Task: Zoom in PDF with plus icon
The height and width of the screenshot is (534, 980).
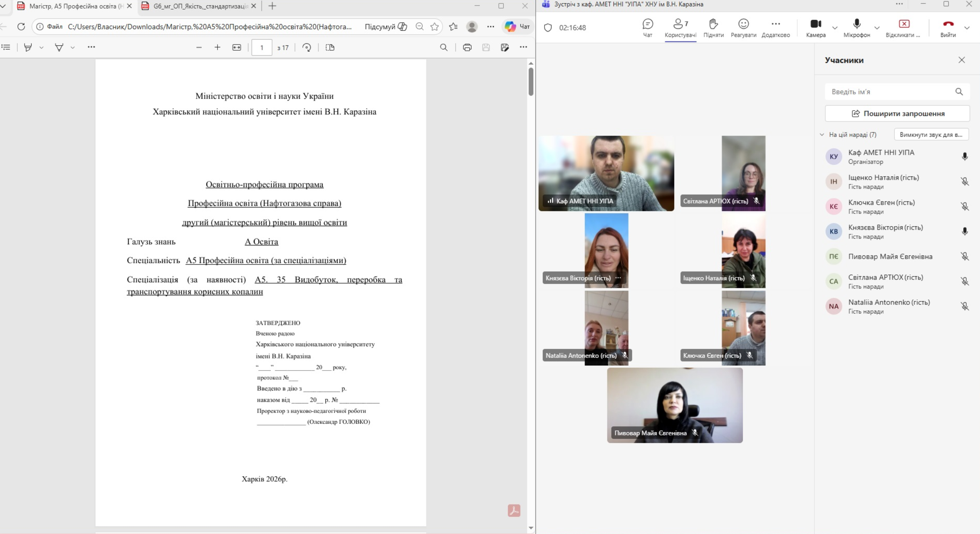Action: 217,47
